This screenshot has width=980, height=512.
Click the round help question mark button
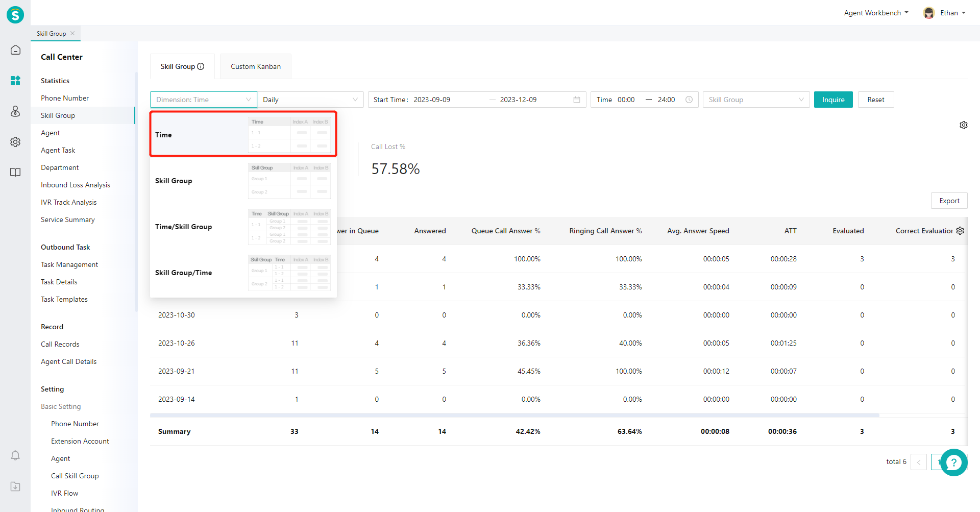click(x=953, y=462)
